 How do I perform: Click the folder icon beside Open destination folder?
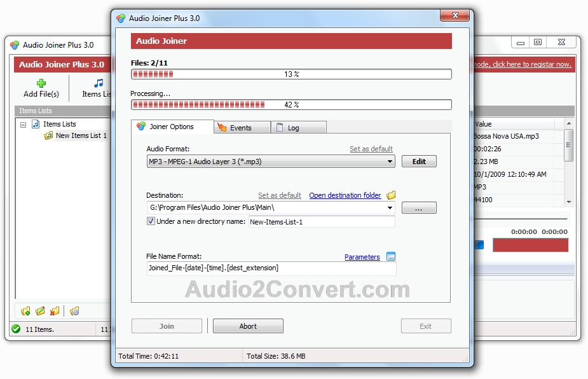391,195
